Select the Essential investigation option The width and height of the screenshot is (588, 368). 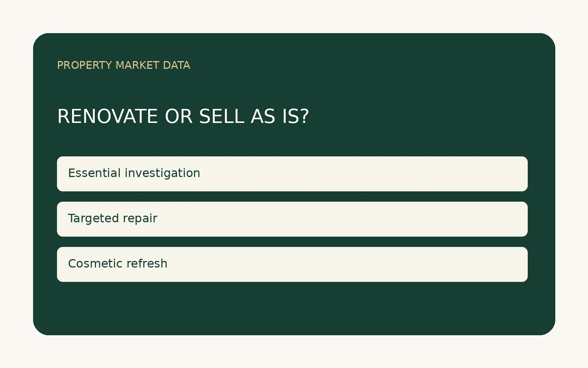point(292,174)
